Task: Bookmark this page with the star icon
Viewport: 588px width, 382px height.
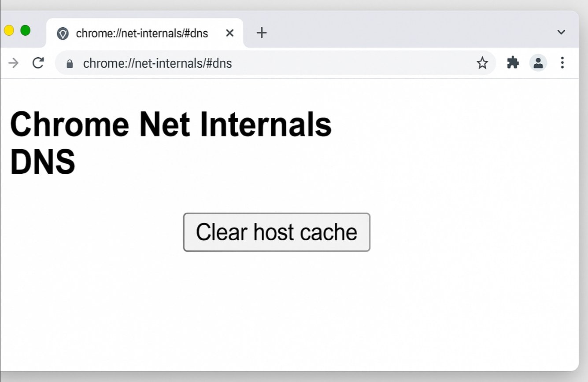Action: point(483,63)
